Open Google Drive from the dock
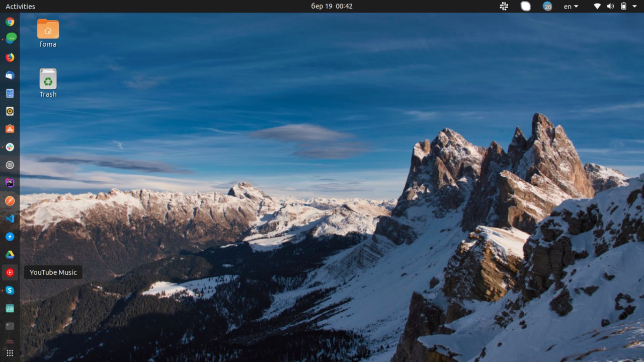This screenshot has height=362, width=644. (10, 255)
